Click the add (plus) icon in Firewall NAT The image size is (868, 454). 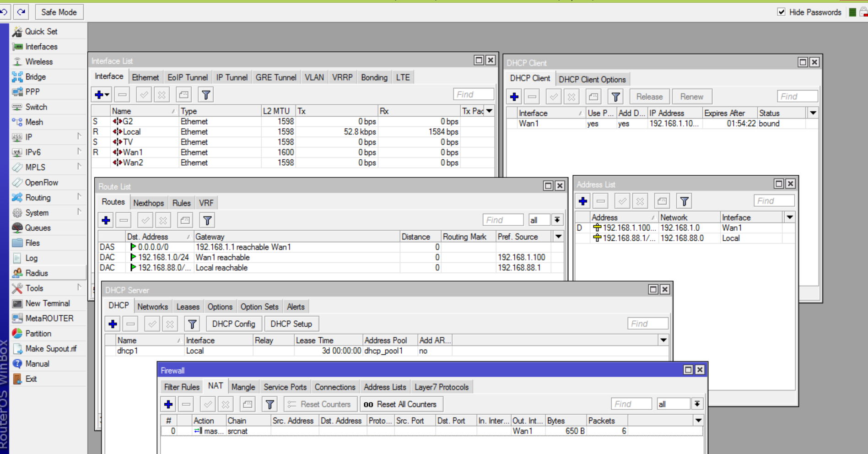[168, 404]
